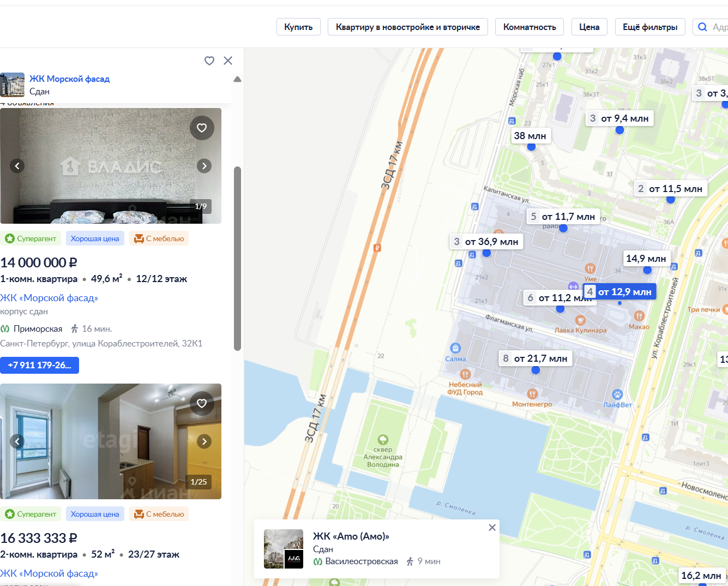The height and width of the screenshot is (586, 728).
Task: Add ЖК Морской фасад to favorites
Action: coord(209,61)
